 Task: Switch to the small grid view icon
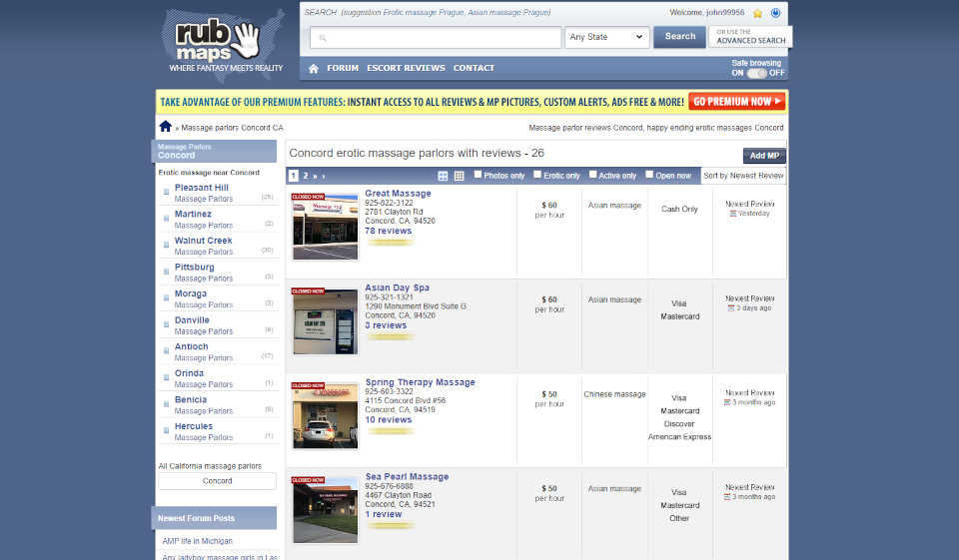tap(459, 176)
